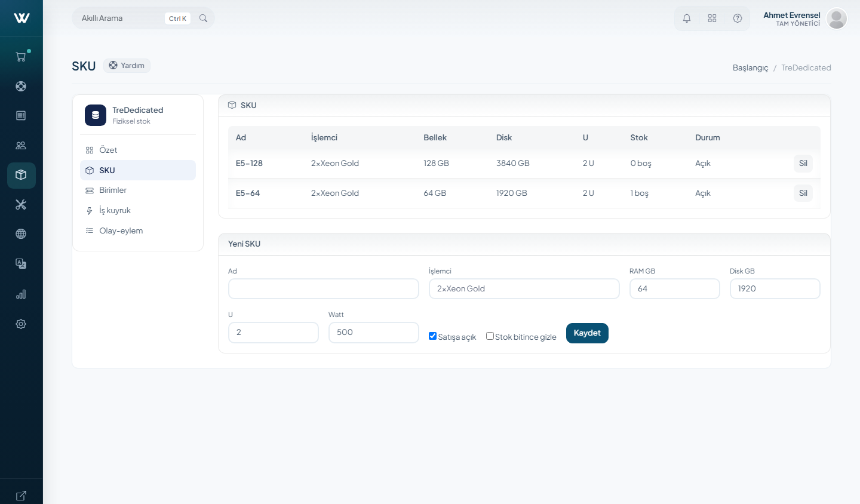This screenshot has height=504, width=860.
Task: Click the Ad input field
Action: (x=324, y=289)
